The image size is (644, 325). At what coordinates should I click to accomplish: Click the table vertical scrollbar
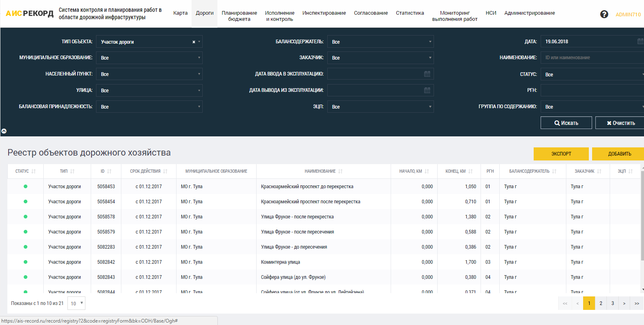642,216
